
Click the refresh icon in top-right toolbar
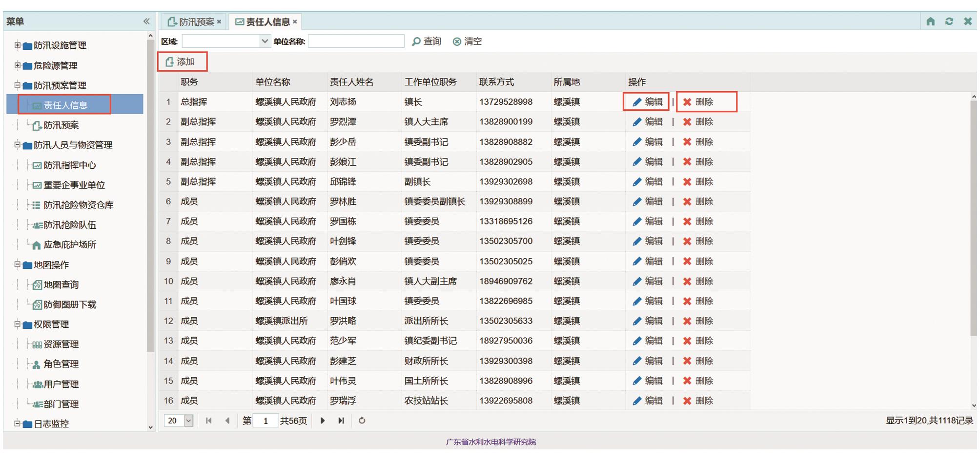pyautogui.click(x=949, y=21)
